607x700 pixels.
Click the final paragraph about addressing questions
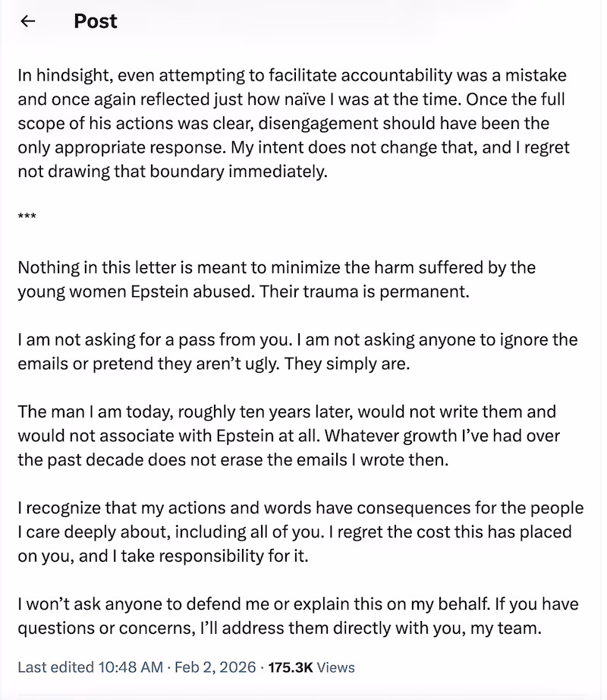[298, 616]
